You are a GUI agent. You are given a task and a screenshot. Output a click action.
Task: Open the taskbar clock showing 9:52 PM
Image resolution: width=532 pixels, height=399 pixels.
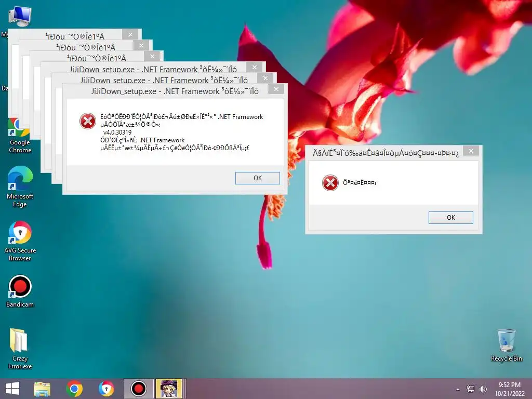click(509, 389)
